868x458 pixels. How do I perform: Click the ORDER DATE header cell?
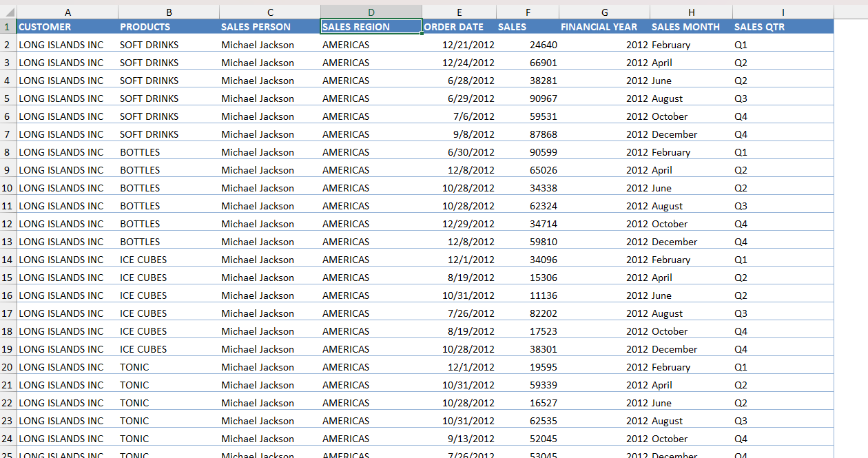click(459, 27)
